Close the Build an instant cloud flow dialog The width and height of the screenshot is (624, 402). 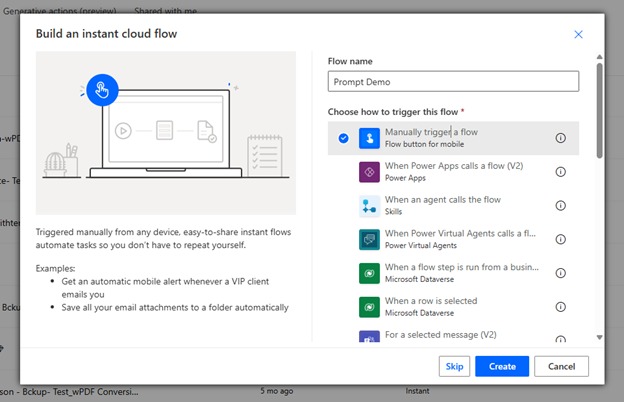(x=578, y=34)
